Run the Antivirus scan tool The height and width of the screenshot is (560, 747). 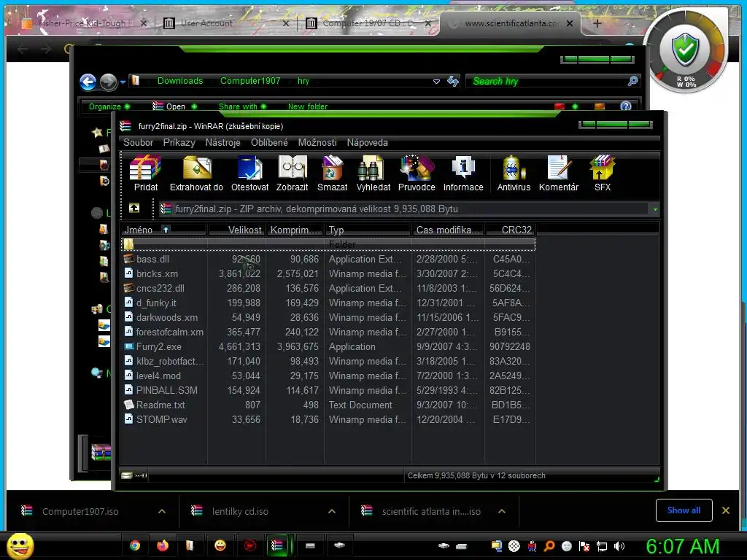[x=514, y=174]
